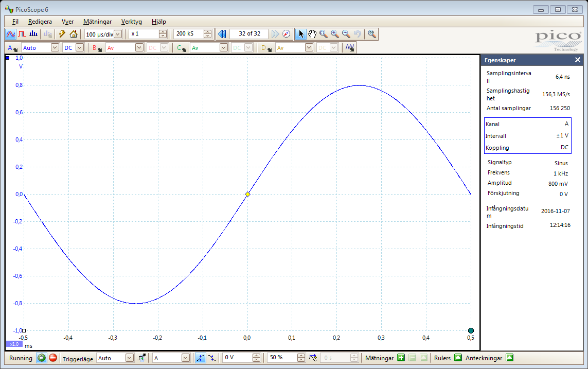
Task: Open channel D options button
Action: 266,48
